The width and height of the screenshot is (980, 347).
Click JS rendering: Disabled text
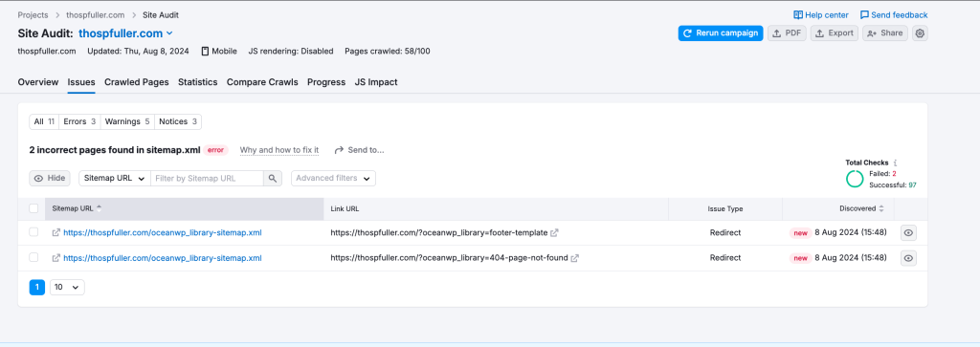291,52
